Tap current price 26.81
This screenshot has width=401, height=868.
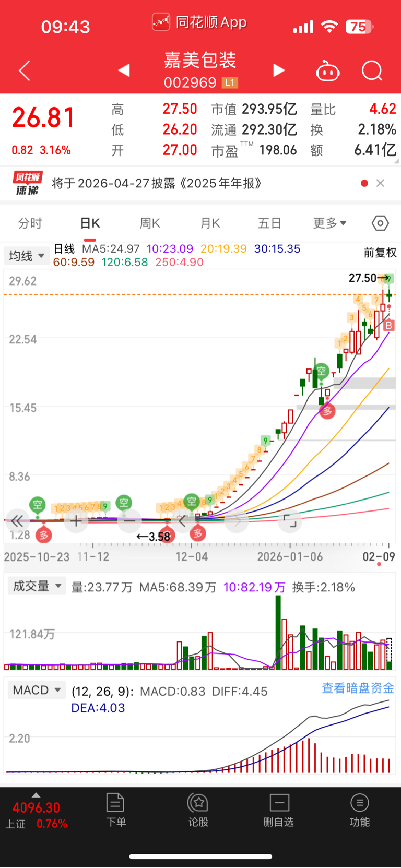pos(44,117)
